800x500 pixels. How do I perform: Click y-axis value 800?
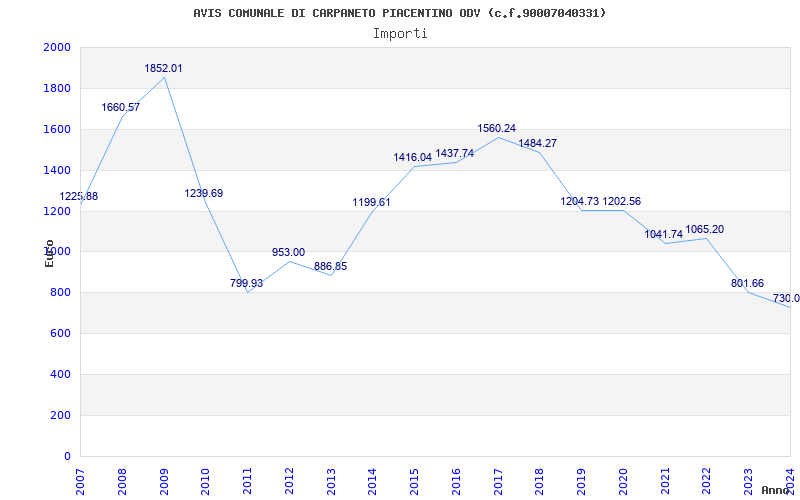61,292
